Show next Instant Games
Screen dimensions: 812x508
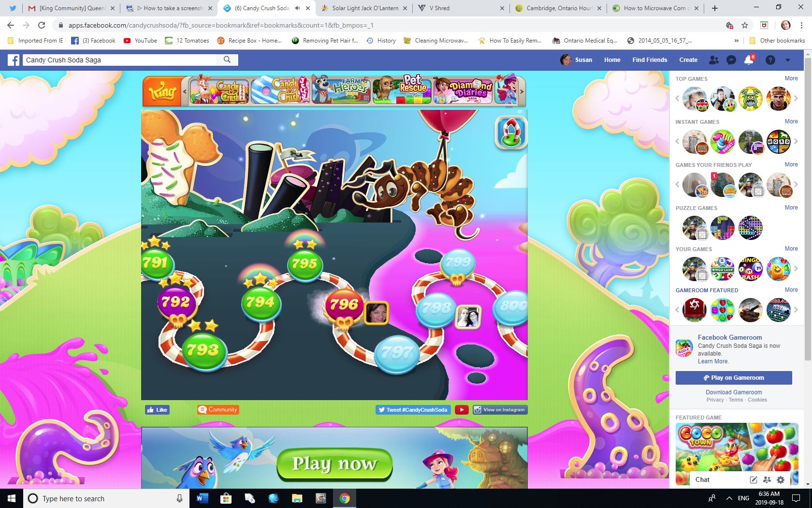point(796,141)
